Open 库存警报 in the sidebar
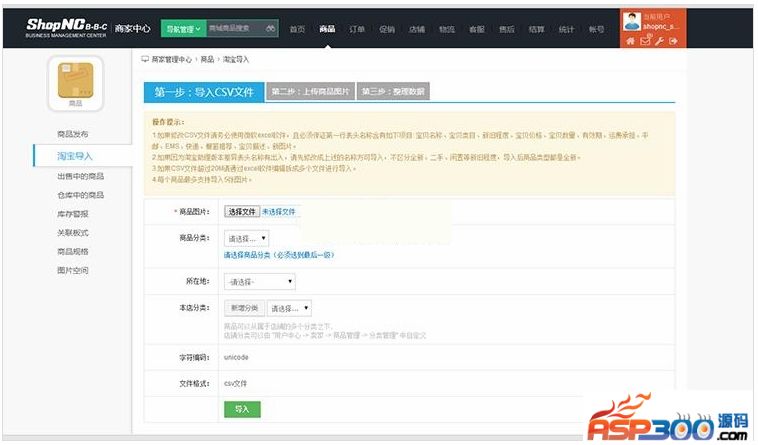Image resolution: width=758 pixels, height=445 pixels. click(73, 214)
